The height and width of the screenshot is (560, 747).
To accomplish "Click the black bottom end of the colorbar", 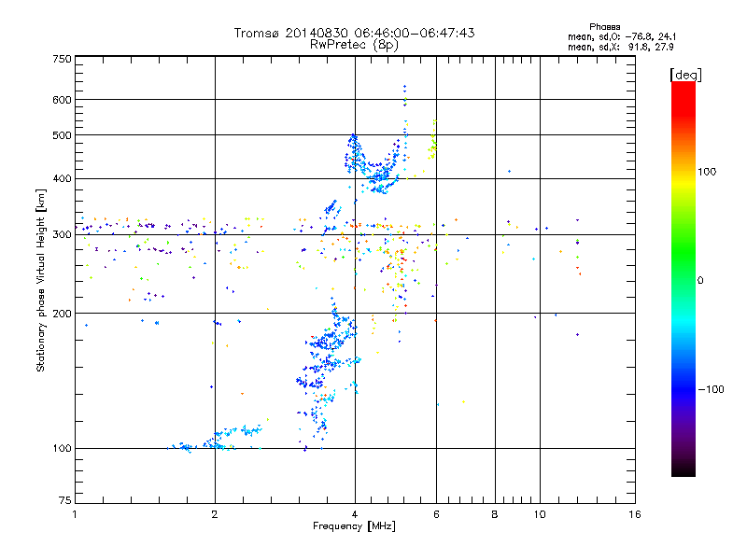I will click(684, 469).
